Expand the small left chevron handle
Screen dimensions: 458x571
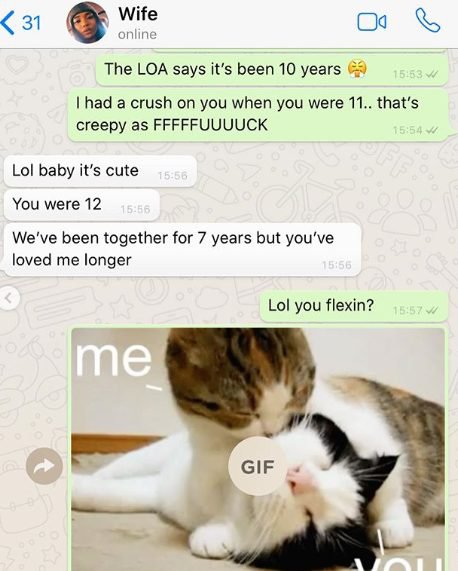[x=8, y=298]
